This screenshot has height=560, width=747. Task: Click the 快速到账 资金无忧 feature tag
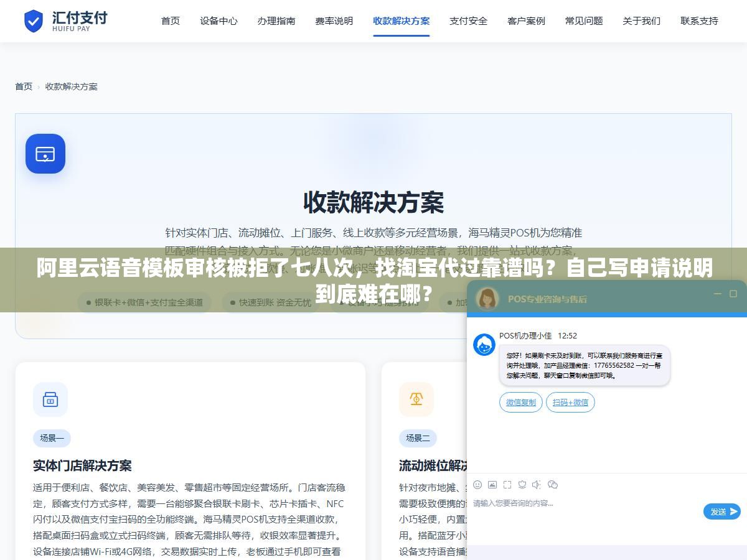[x=270, y=302]
